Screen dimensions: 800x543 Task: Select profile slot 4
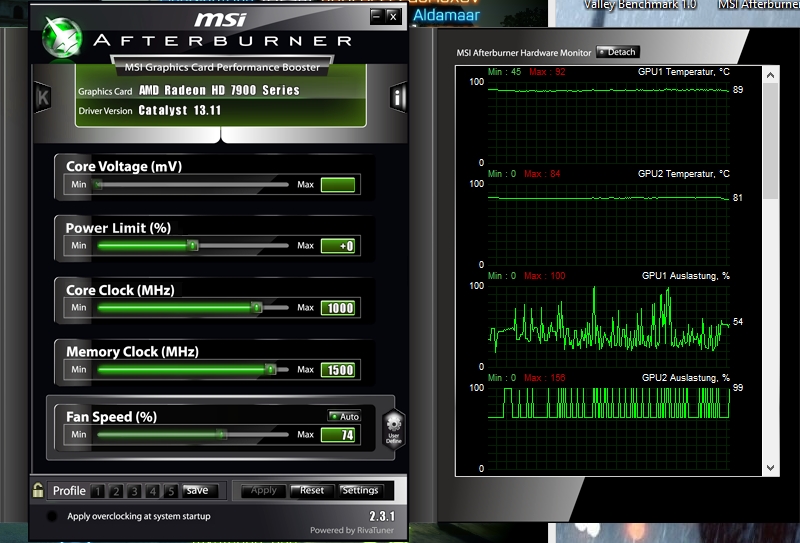click(153, 491)
